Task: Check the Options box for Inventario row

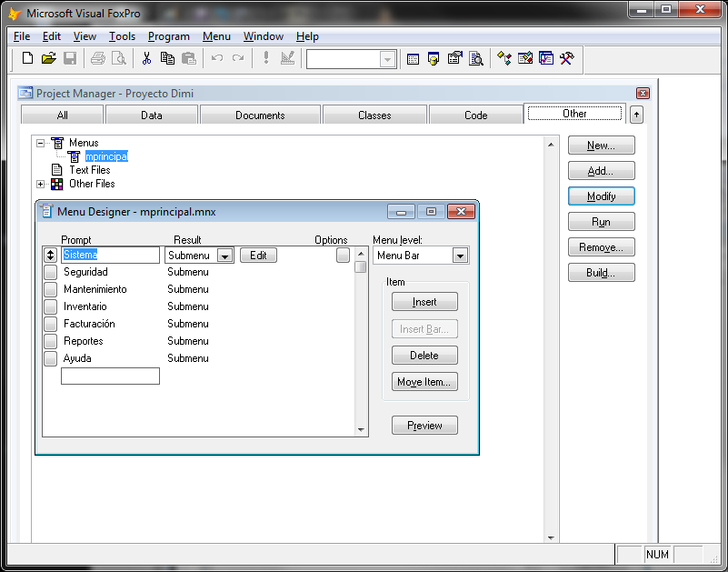Action: click(x=344, y=306)
